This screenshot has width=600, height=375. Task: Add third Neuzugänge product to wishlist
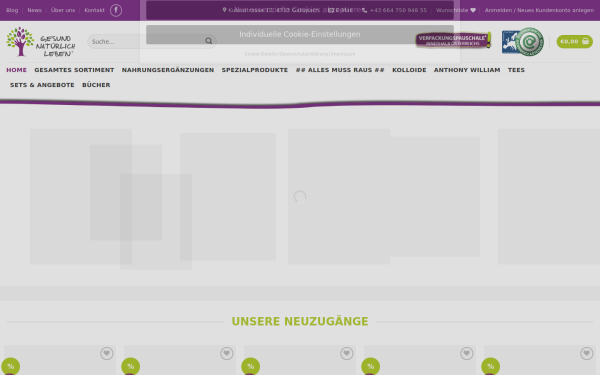click(x=347, y=353)
